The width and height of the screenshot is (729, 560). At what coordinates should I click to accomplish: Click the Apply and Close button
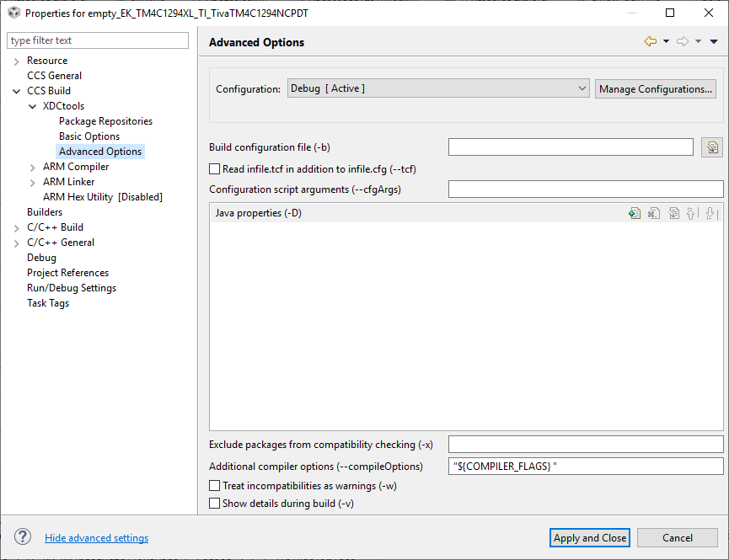point(590,538)
